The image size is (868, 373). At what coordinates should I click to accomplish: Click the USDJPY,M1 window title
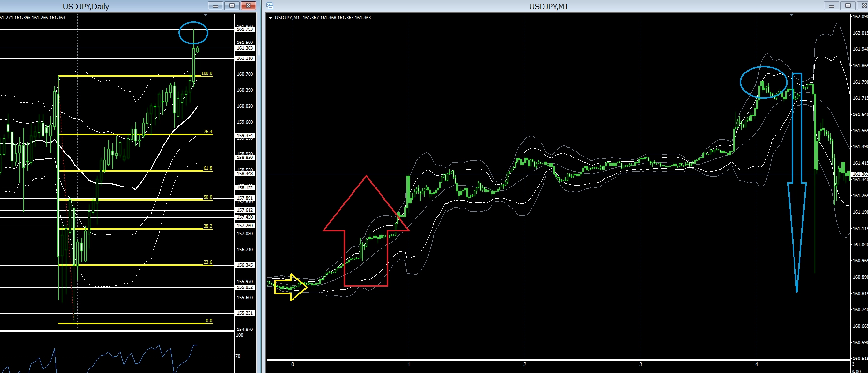549,6
